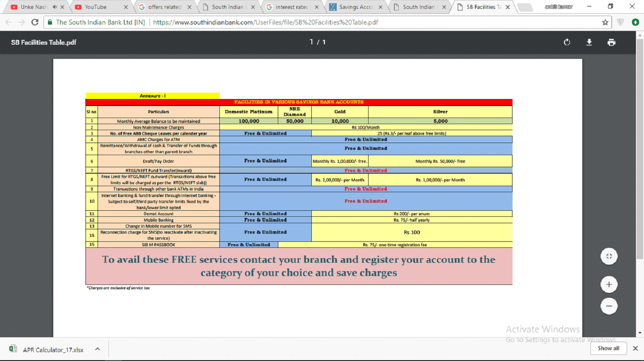This screenshot has width=644, height=361.
Task: Go back to previous page
Action: (8, 22)
